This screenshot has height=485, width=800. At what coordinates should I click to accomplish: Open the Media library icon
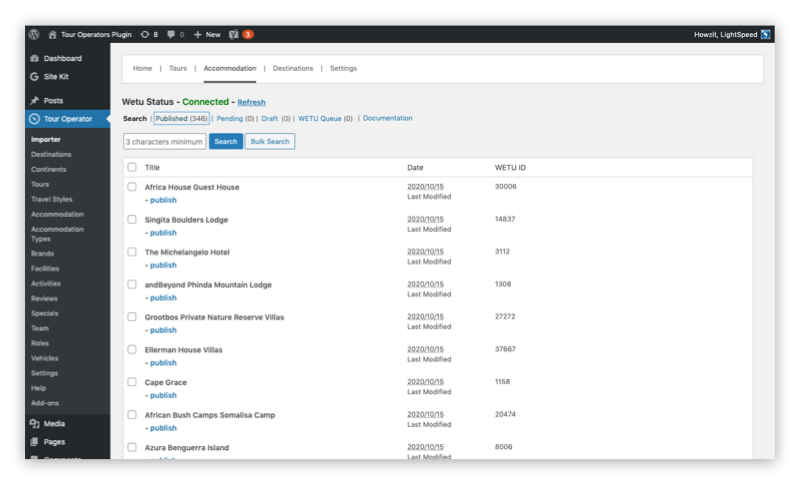pyautogui.click(x=35, y=424)
